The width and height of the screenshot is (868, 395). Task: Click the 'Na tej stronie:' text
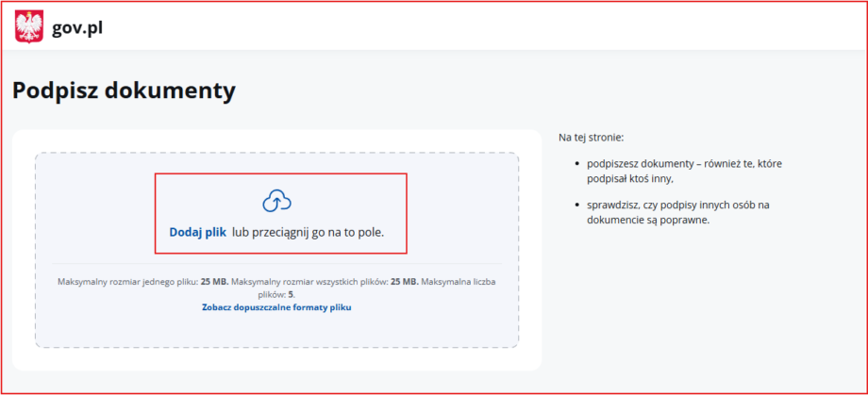pyautogui.click(x=592, y=137)
